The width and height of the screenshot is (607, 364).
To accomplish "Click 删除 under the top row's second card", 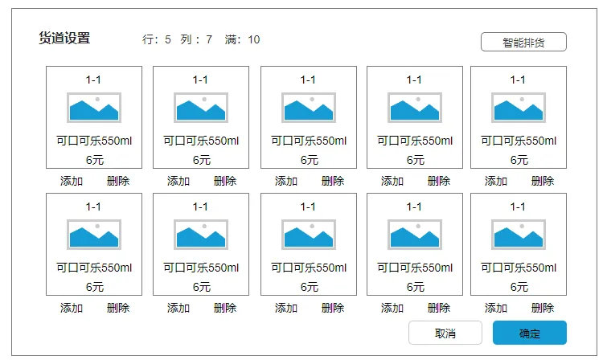I will tap(225, 181).
